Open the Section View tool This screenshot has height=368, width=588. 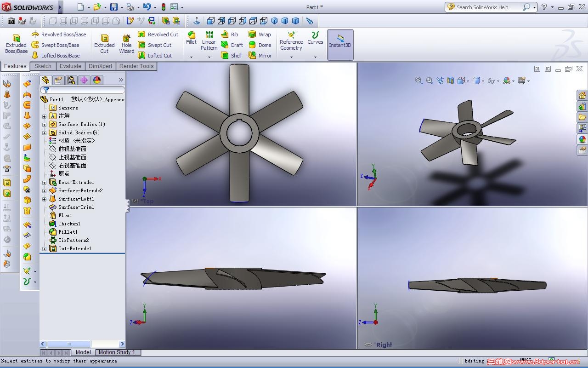point(450,80)
